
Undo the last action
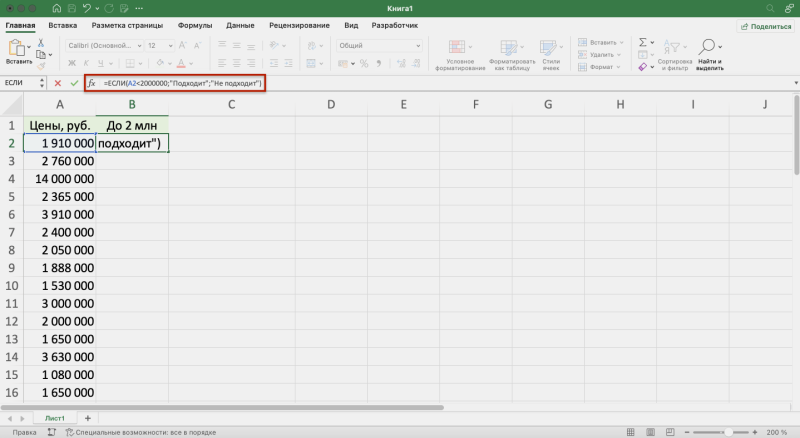pos(87,9)
